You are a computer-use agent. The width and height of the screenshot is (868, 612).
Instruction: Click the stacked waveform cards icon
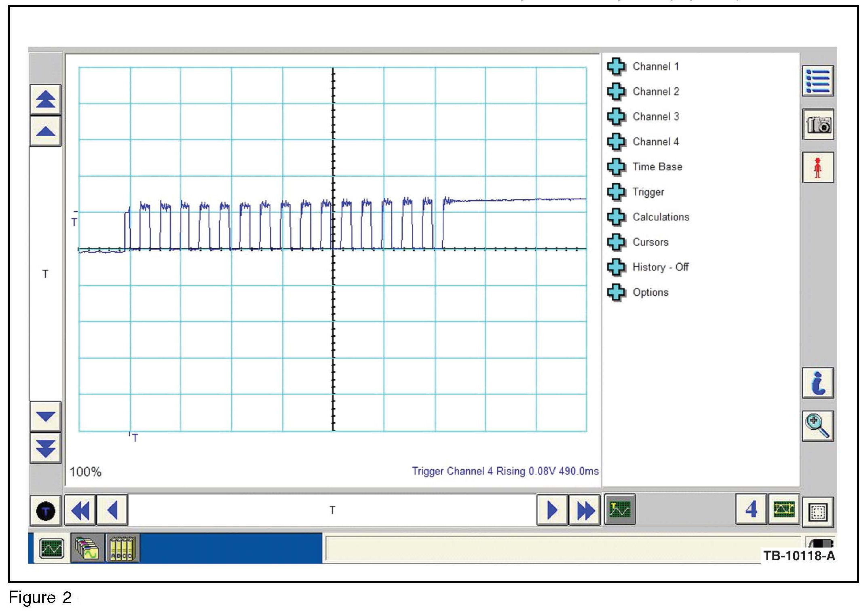(87, 549)
